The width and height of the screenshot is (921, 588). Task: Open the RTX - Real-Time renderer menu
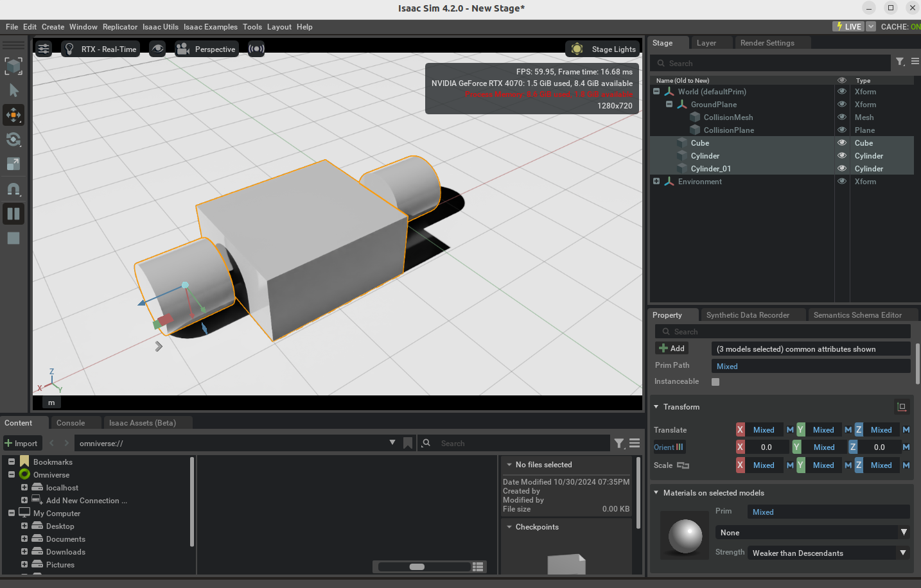(x=101, y=49)
